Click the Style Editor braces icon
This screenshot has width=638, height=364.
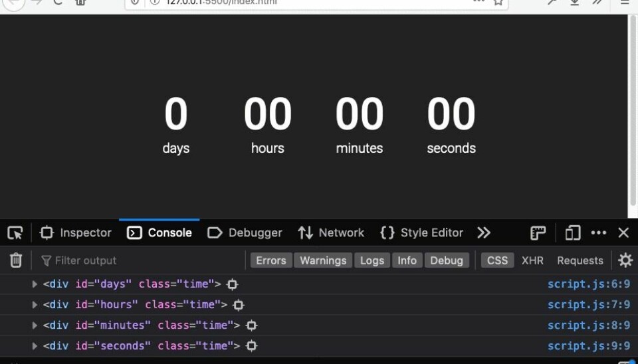coord(387,232)
